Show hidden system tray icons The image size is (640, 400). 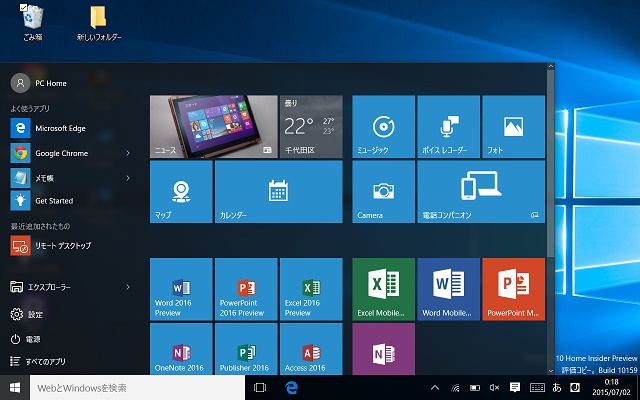(x=435, y=387)
